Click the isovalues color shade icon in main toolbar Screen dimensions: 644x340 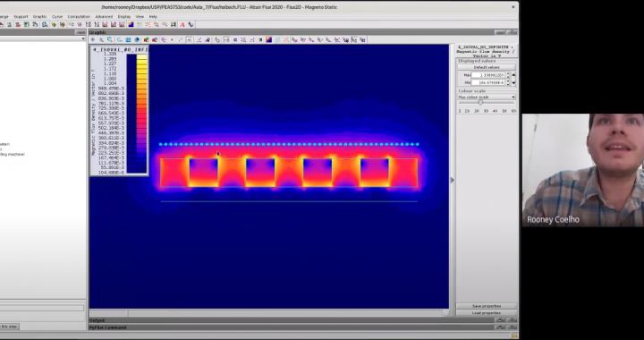131,24
